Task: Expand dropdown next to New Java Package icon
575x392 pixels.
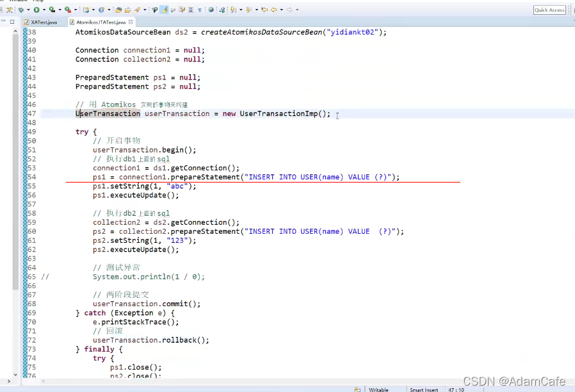Action: (x=93, y=10)
